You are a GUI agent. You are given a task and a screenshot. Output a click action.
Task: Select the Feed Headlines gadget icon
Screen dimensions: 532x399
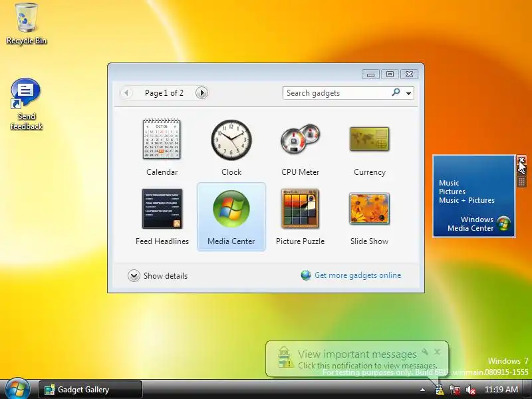point(162,209)
